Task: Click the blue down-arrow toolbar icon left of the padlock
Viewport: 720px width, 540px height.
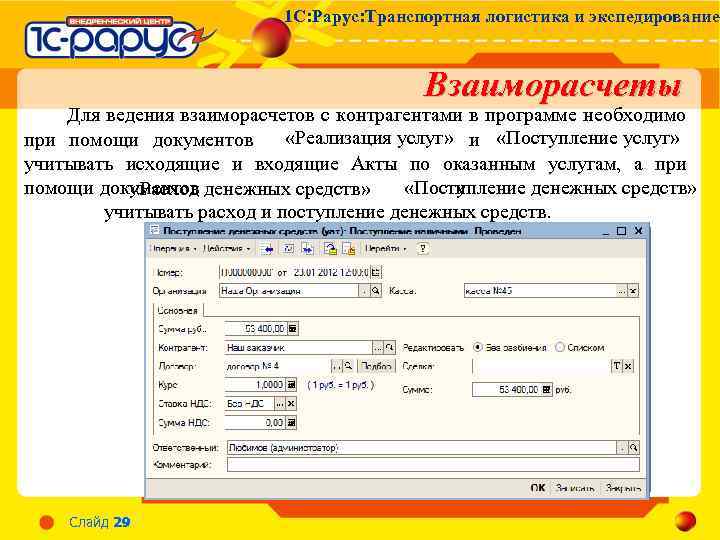Action: pos(308,249)
